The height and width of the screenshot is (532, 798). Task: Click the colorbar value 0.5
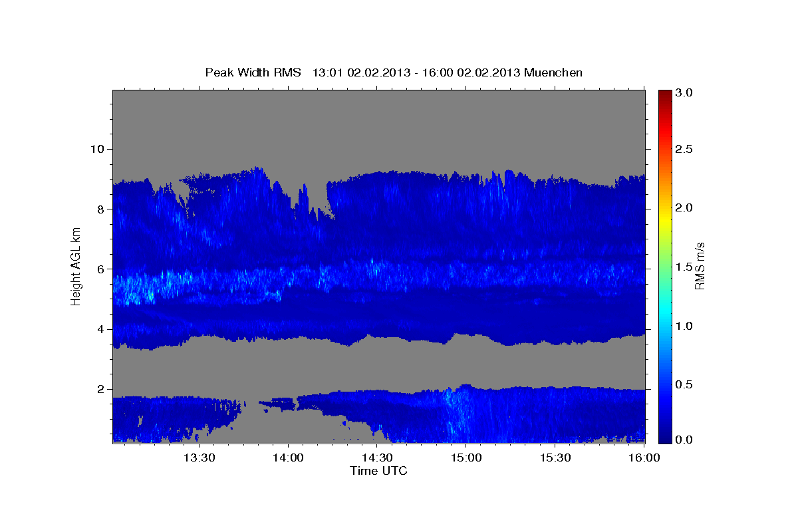684,384
